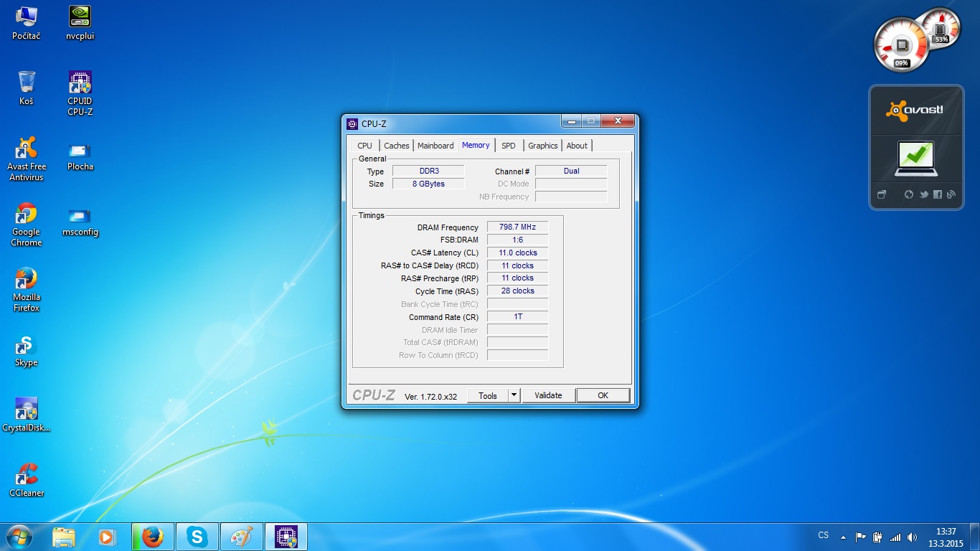
Task: Click the Skype icon in the taskbar
Action: [x=197, y=537]
